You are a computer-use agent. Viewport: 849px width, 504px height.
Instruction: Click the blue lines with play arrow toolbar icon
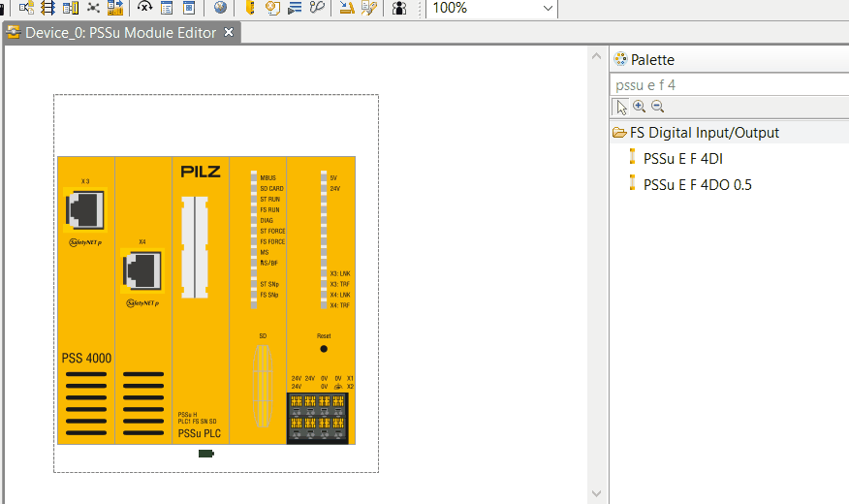point(295,8)
